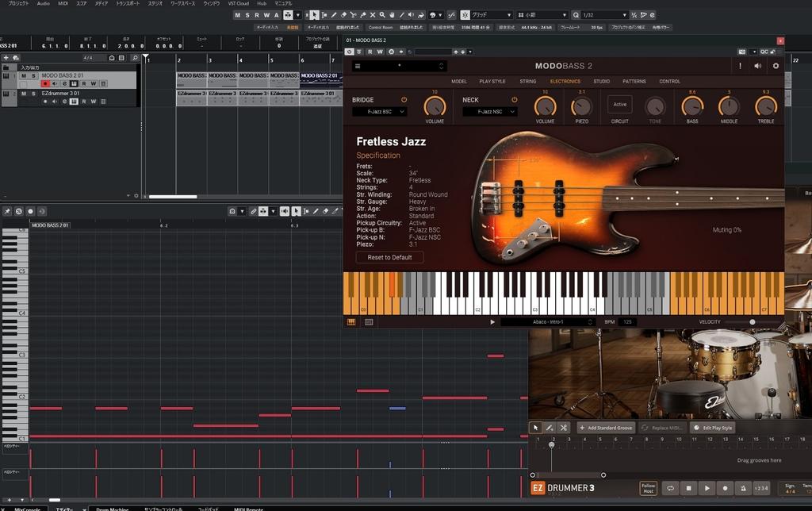Viewport: 812px width, 511px height.
Task: Click the Add Standard Groove button
Action: [606, 428]
